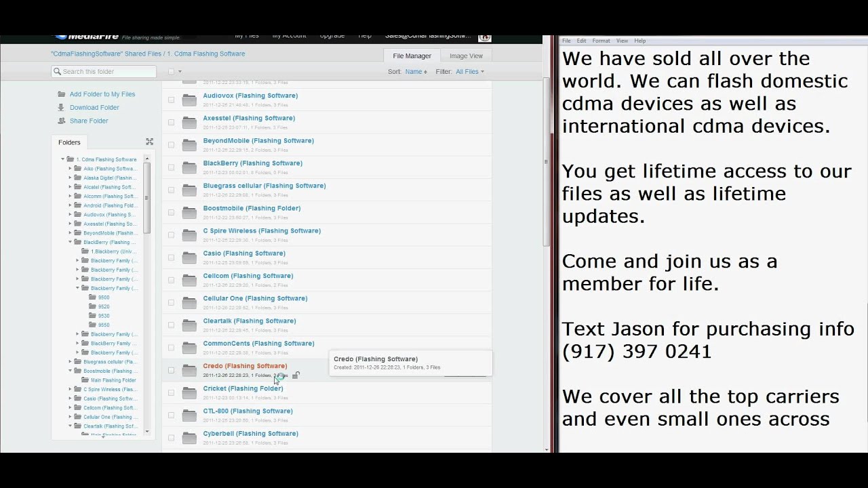This screenshot has height=488, width=868.
Task: Click the folder icon of Casio row in file list
Action: pyautogui.click(x=189, y=258)
